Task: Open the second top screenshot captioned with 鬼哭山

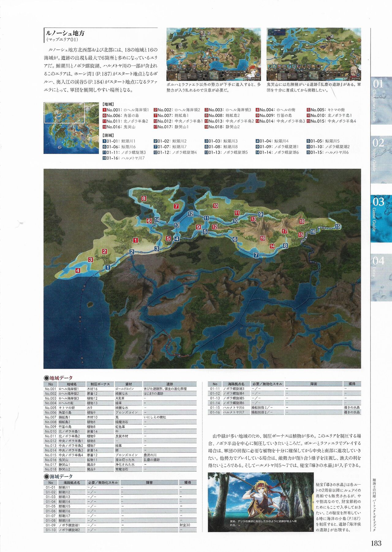Action: coord(314,54)
